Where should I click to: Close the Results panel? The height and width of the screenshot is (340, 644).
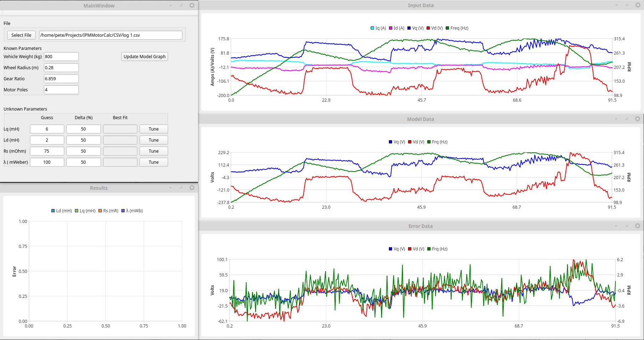pos(192,188)
